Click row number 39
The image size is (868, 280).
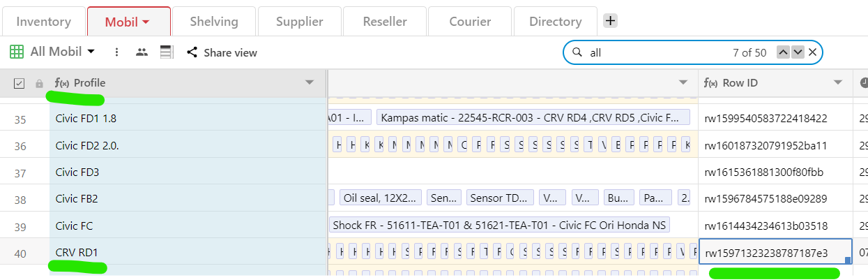(20, 226)
